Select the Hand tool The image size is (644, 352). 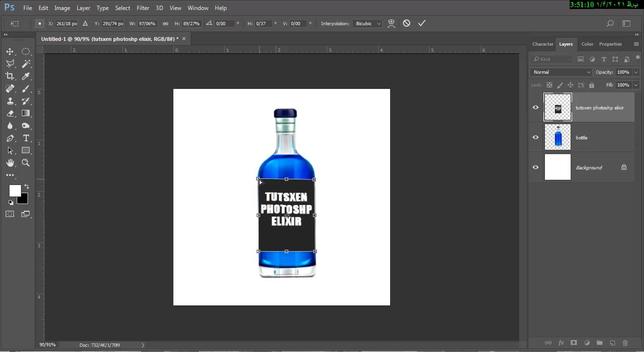pos(10,163)
